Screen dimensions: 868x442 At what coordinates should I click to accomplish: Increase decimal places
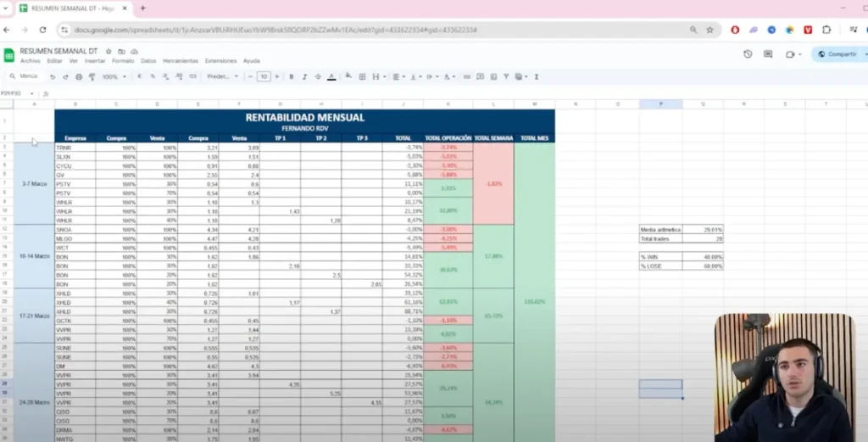[x=179, y=77]
